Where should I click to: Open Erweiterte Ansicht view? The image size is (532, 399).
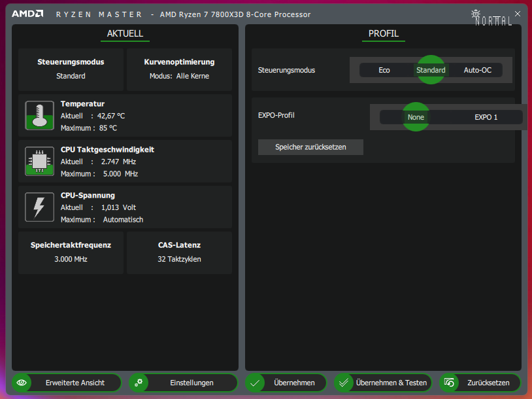pos(67,383)
